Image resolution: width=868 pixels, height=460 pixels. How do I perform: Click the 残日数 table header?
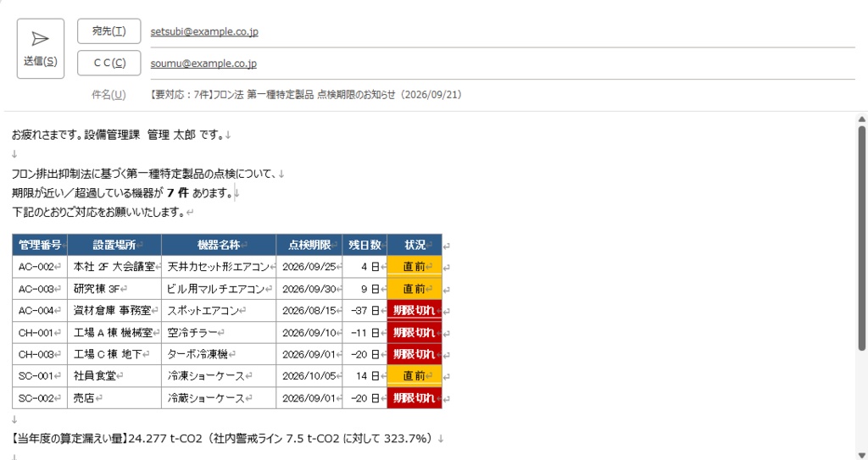click(x=364, y=245)
